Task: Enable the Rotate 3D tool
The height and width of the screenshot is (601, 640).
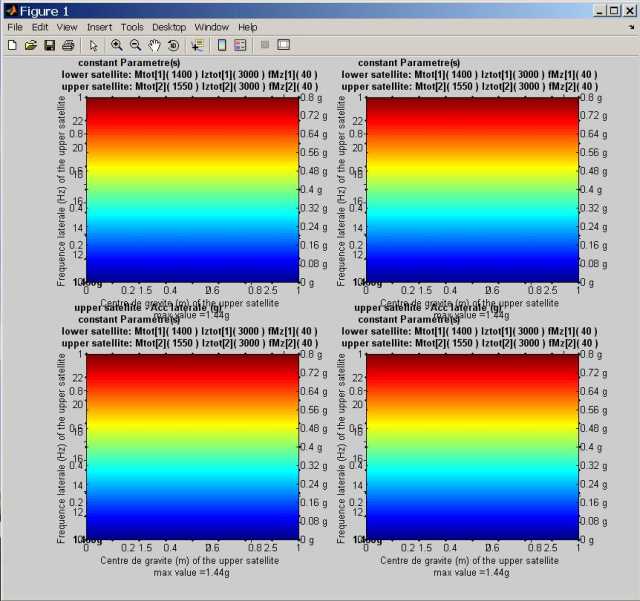Action: pos(173,45)
